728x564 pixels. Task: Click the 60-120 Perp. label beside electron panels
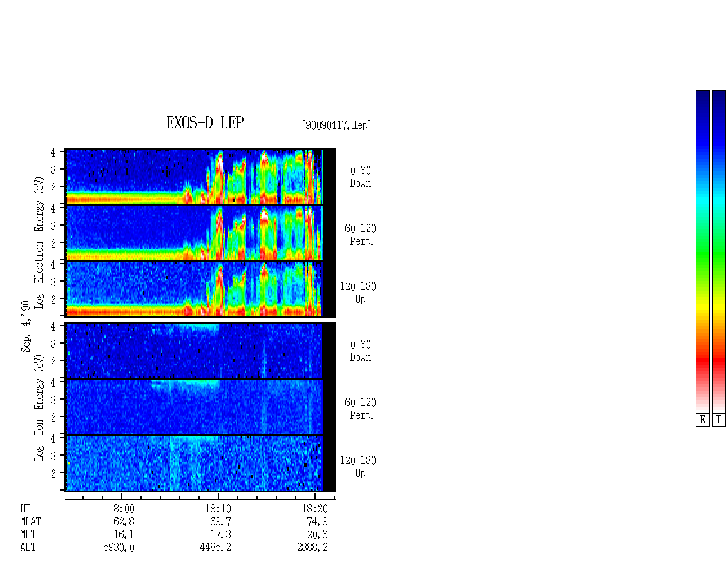pos(360,235)
